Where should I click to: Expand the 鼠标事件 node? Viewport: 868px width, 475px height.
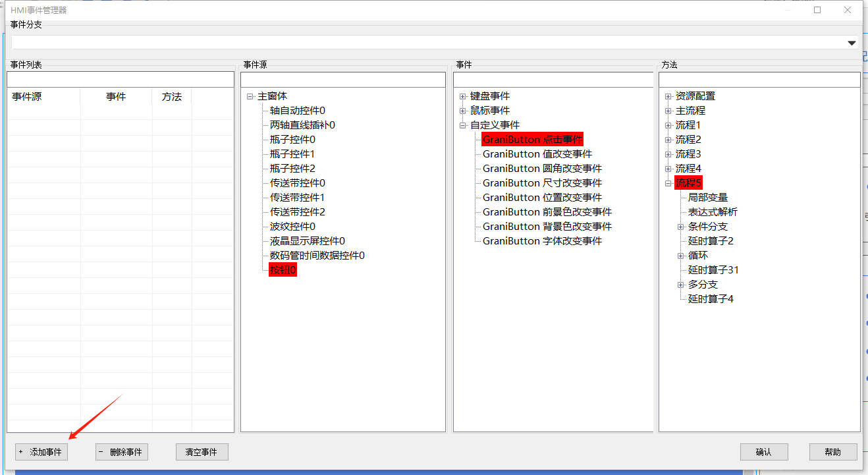tap(463, 111)
